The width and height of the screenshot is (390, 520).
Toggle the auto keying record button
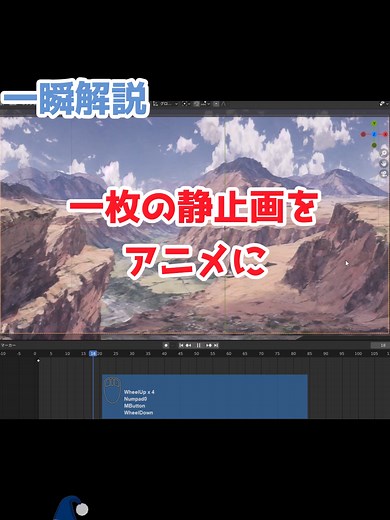166,345
